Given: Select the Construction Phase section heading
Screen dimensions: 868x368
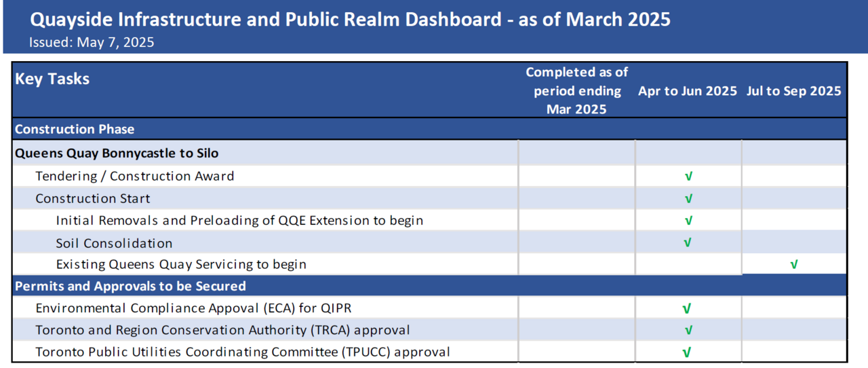Looking at the screenshot, I should pyautogui.click(x=75, y=129).
